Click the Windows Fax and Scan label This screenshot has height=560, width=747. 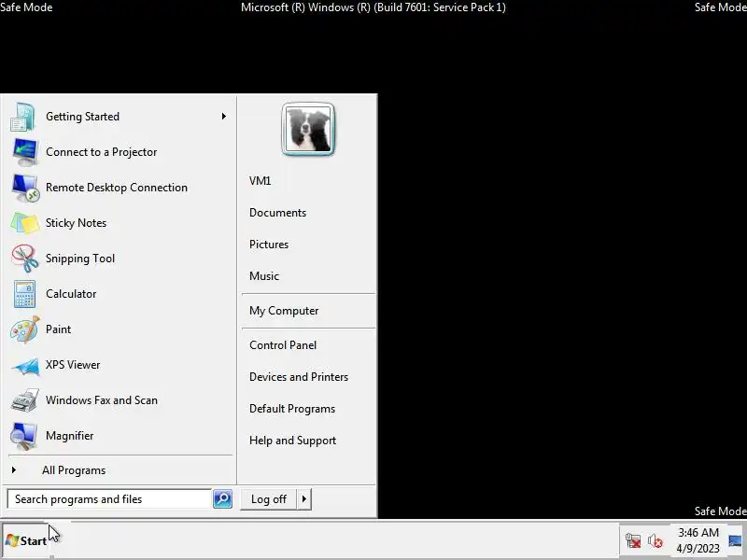coord(102,400)
